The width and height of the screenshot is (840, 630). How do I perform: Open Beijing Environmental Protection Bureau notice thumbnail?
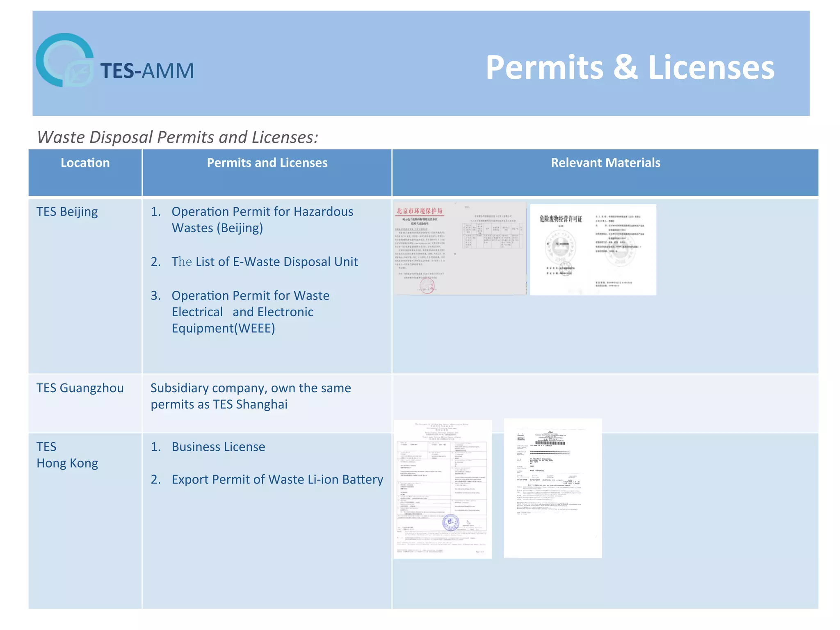click(460, 249)
